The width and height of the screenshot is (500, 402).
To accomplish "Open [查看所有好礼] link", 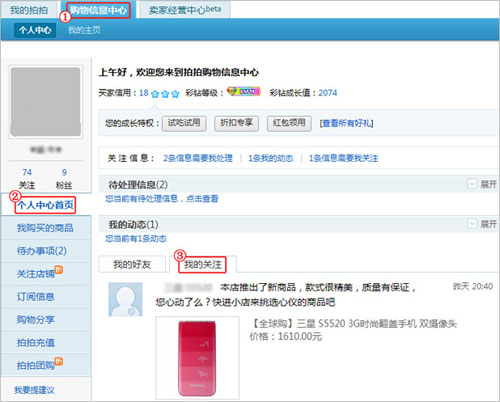I will [x=346, y=123].
